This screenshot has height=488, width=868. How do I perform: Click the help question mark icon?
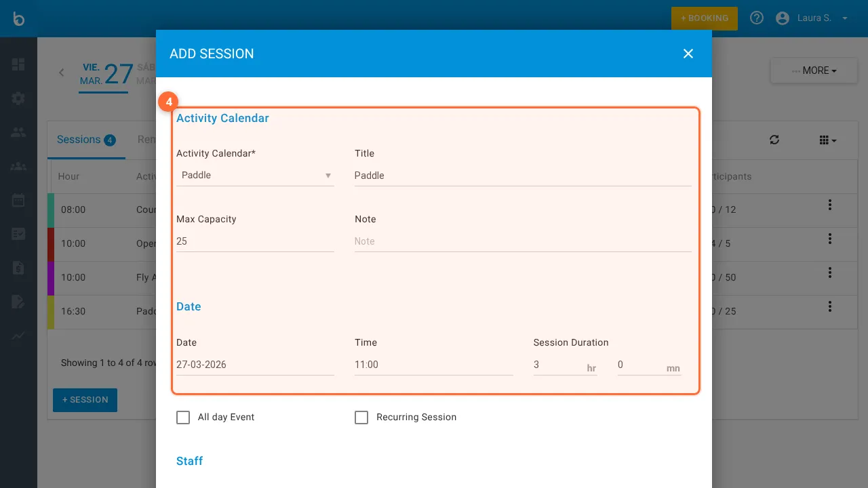click(757, 18)
